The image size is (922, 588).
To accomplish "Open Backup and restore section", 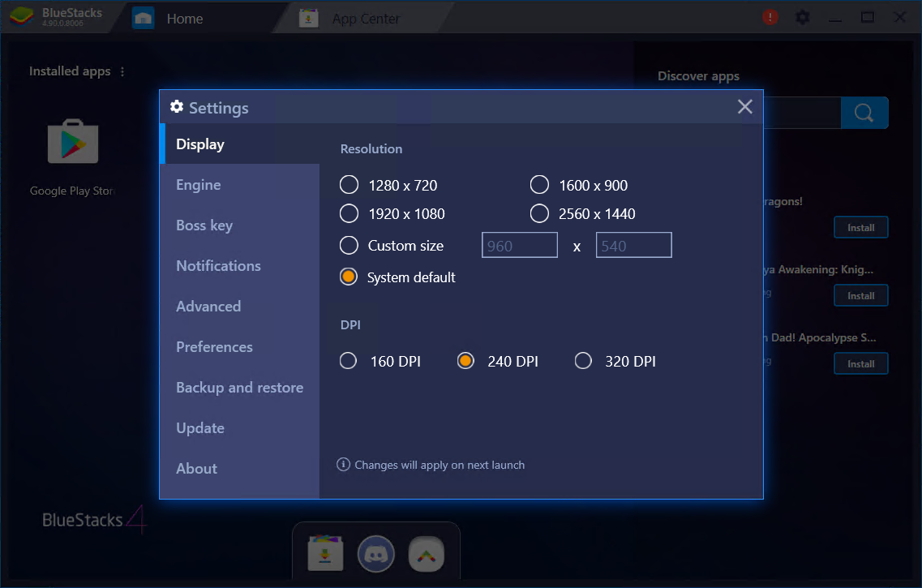I will click(x=240, y=388).
